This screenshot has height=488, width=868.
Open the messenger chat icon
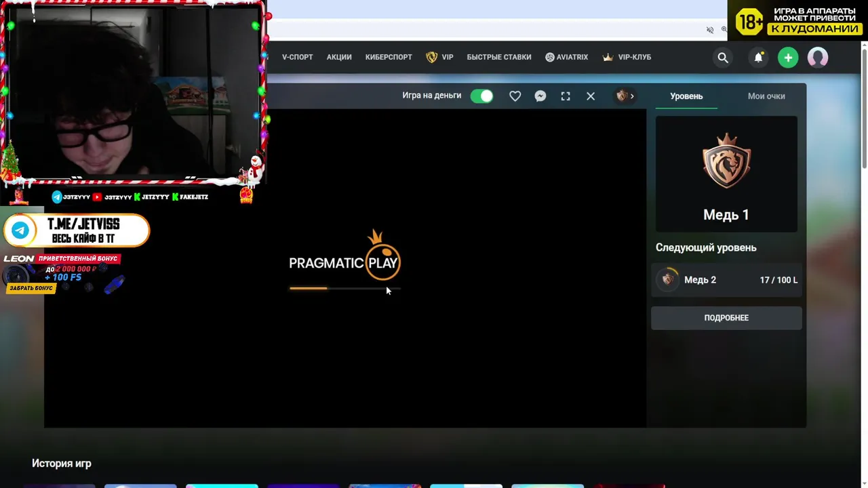coord(540,96)
